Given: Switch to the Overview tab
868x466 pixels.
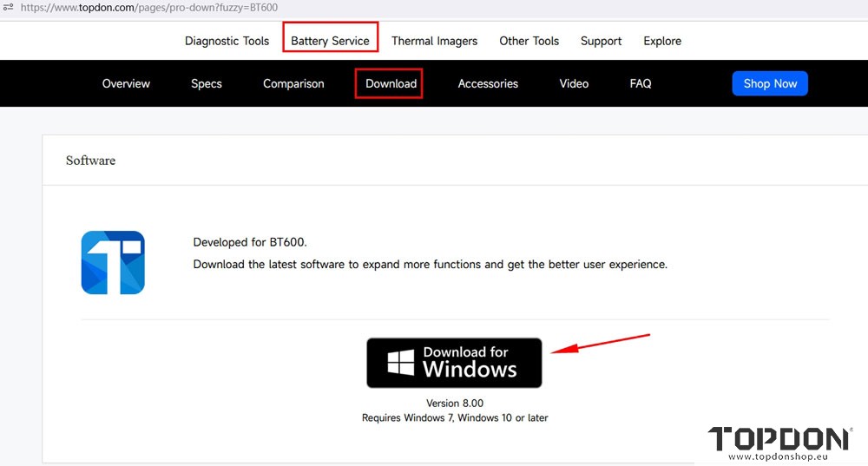Looking at the screenshot, I should [126, 83].
